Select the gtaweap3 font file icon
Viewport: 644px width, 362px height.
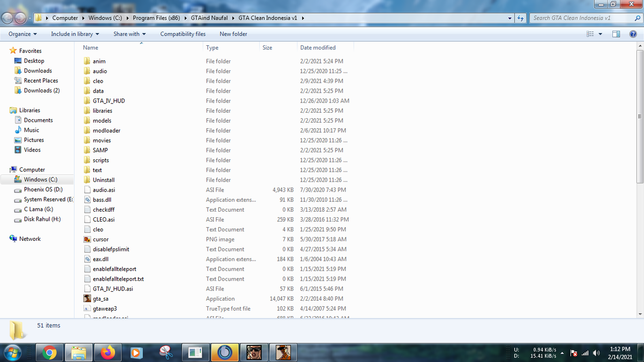pos(87,309)
